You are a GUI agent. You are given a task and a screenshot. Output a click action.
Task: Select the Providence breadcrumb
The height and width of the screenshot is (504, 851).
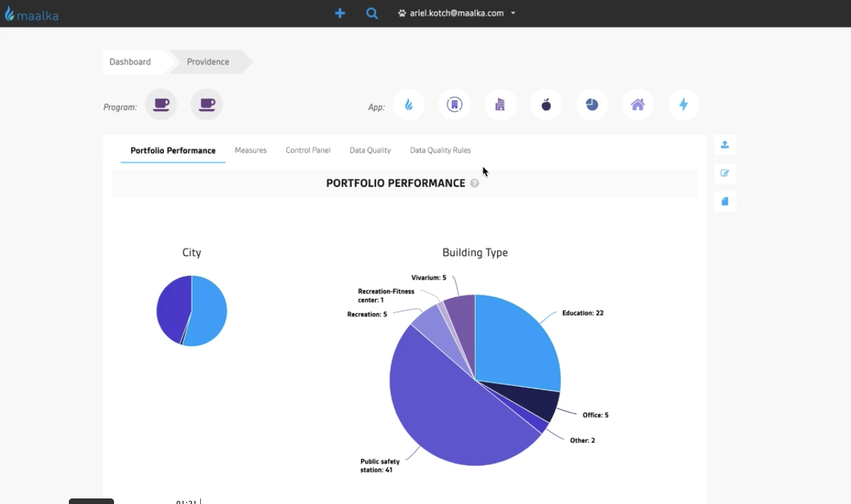pyautogui.click(x=208, y=62)
